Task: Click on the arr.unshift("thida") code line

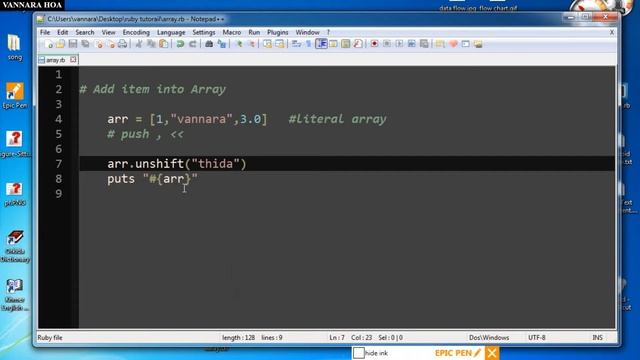Action: click(x=177, y=164)
